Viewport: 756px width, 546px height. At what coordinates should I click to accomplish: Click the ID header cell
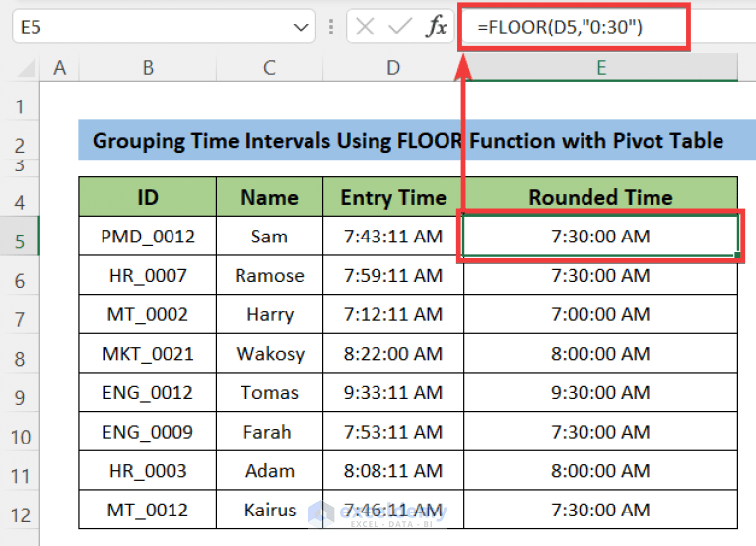[x=148, y=197]
